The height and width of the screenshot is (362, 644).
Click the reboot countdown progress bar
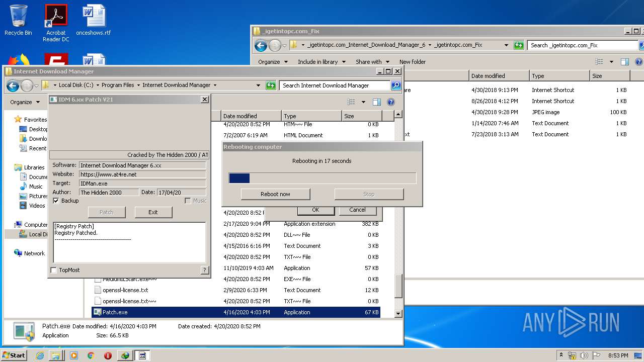click(x=323, y=178)
